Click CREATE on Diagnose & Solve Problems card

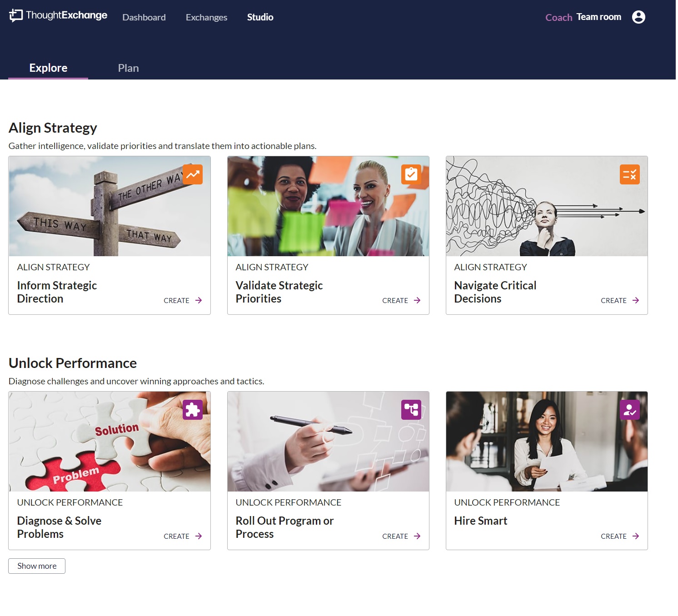click(176, 536)
